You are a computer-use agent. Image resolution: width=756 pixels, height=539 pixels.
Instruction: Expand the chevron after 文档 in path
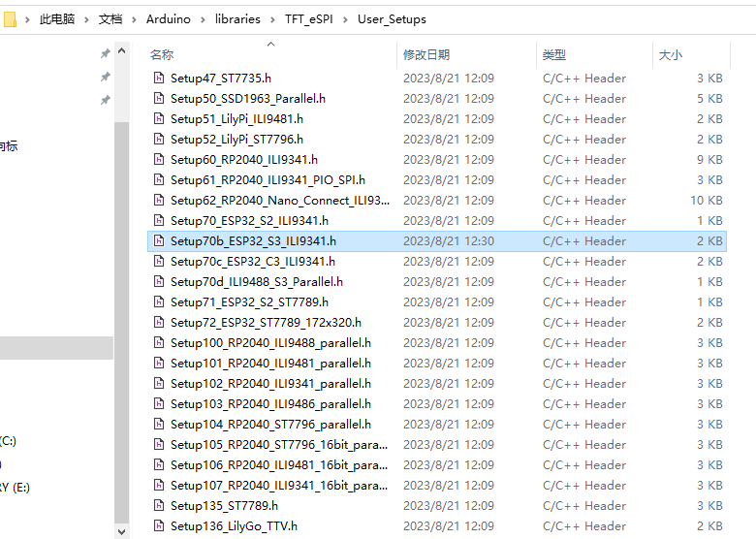(134, 19)
